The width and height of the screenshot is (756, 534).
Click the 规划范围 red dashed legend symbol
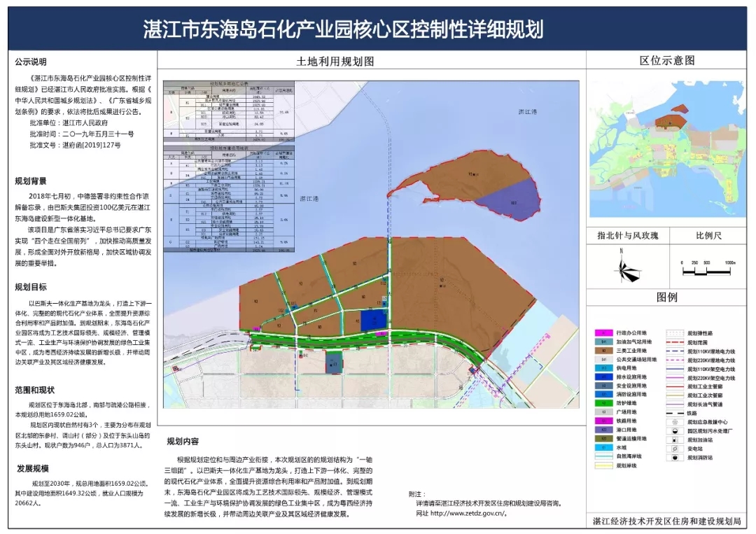coord(675,342)
